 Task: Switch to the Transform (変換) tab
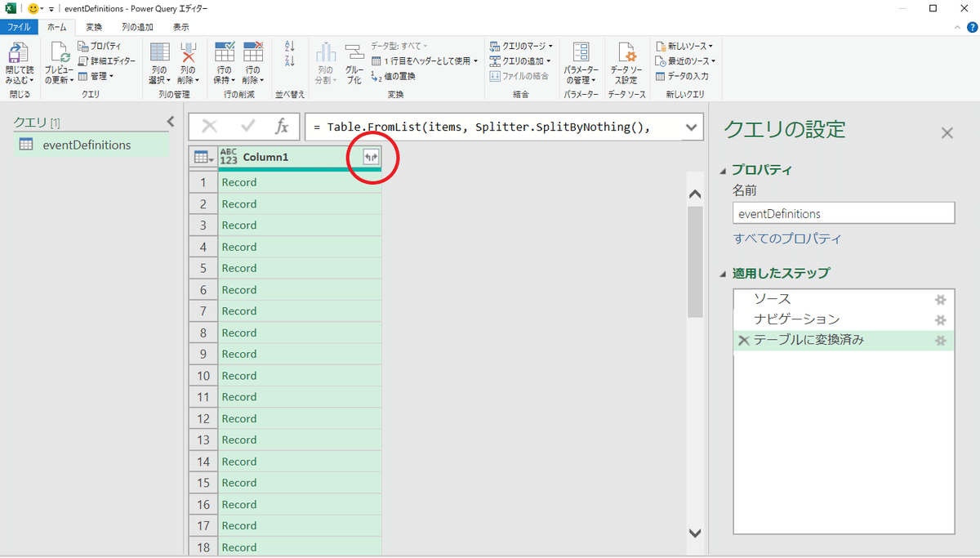pos(94,27)
